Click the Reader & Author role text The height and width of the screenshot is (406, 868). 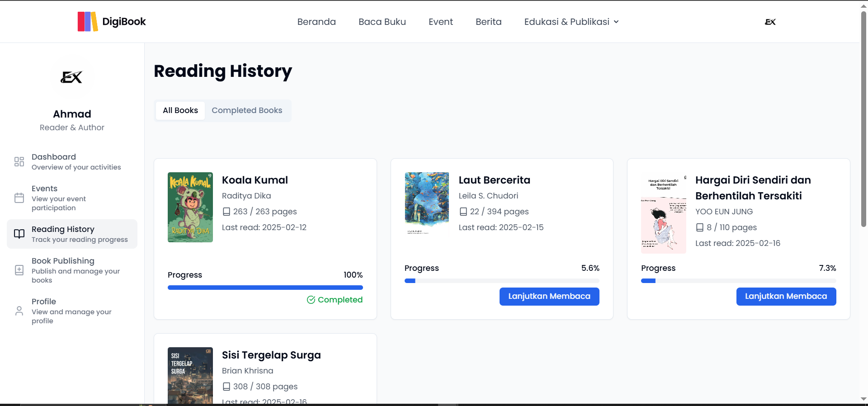tap(72, 127)
